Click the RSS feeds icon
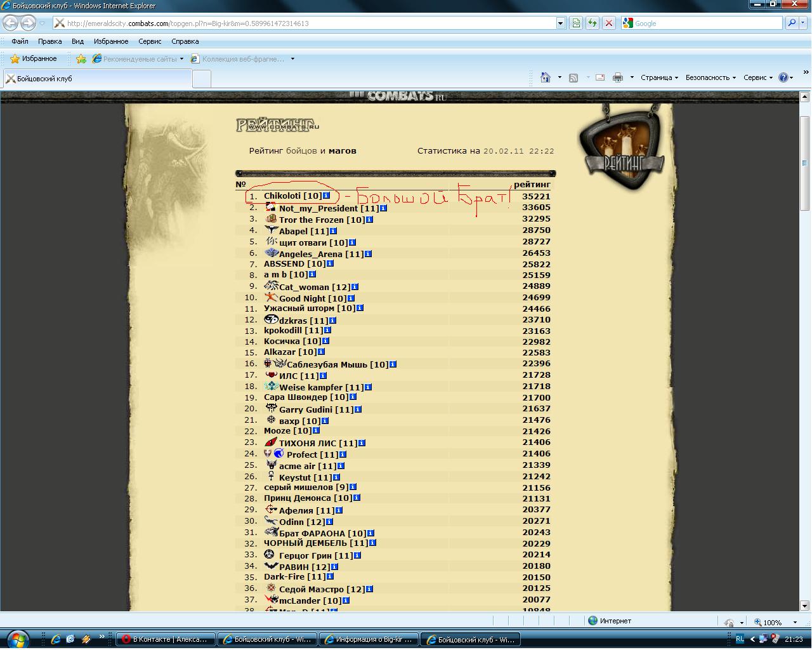 tap(573, 77)
